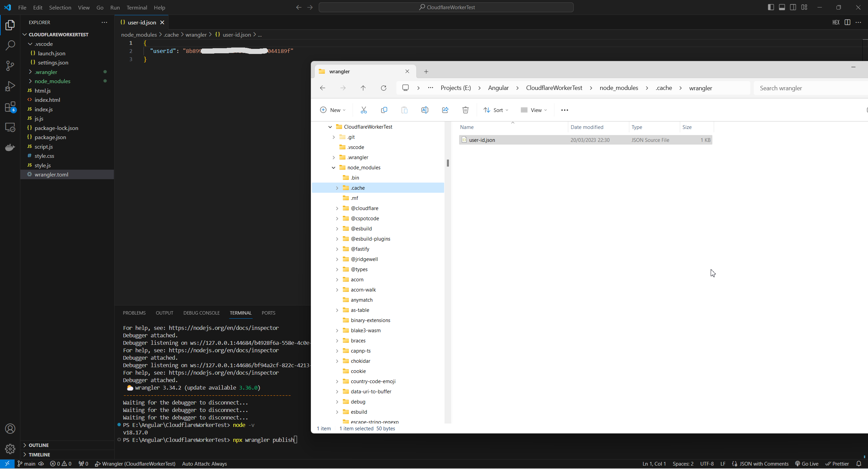Click Delete trash icon in File Explorer

click(465, 110)
